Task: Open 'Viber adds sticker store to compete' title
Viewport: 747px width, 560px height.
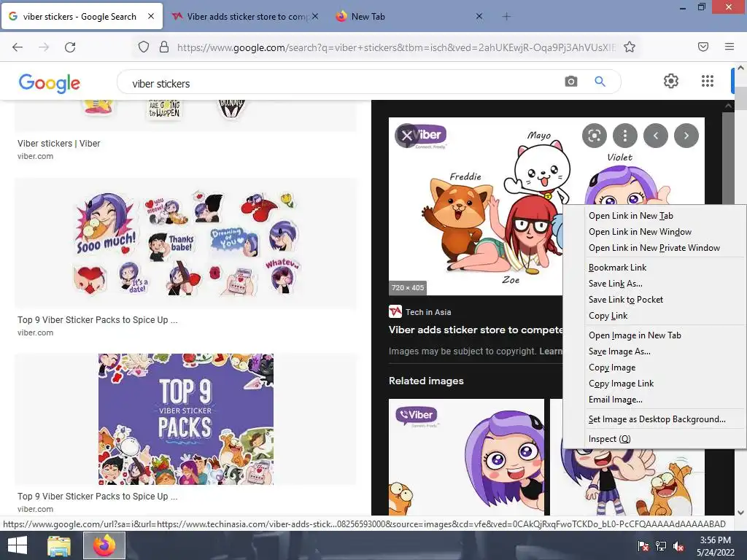Action: [476, 330]
